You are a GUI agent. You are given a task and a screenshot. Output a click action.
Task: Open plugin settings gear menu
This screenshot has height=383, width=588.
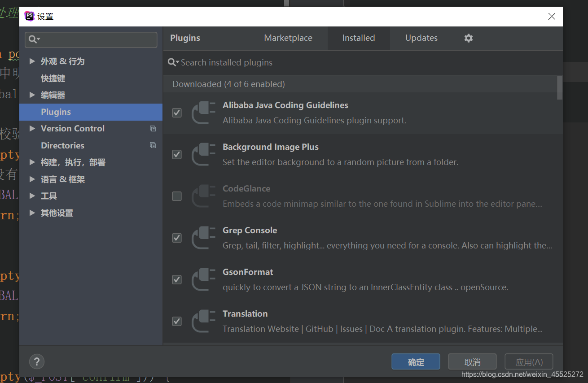(x=468, y=38)
